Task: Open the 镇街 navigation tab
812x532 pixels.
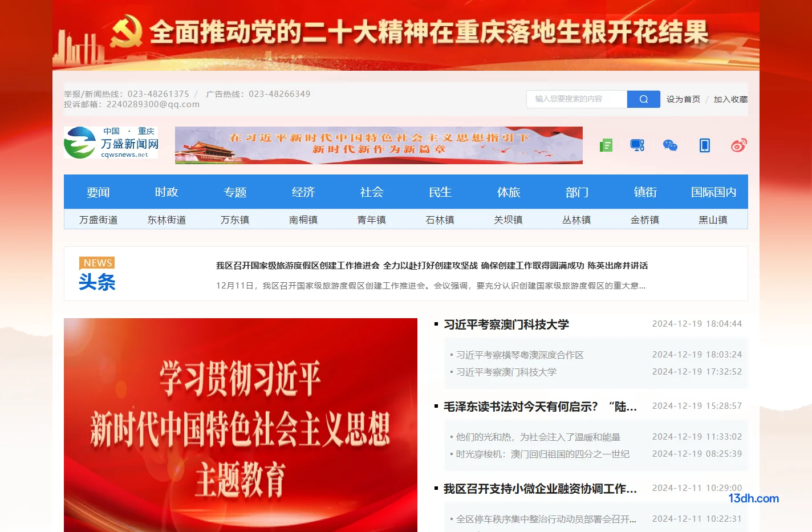Action: (x=645, y=192)
